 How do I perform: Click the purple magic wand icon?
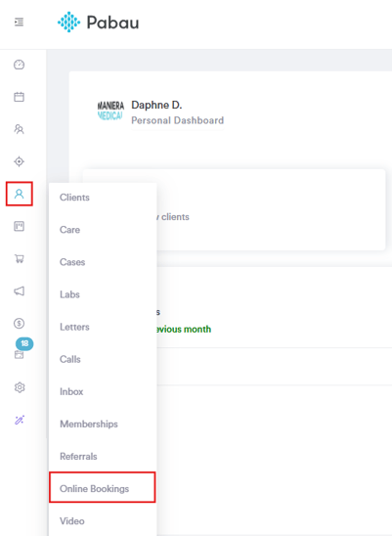20,420
